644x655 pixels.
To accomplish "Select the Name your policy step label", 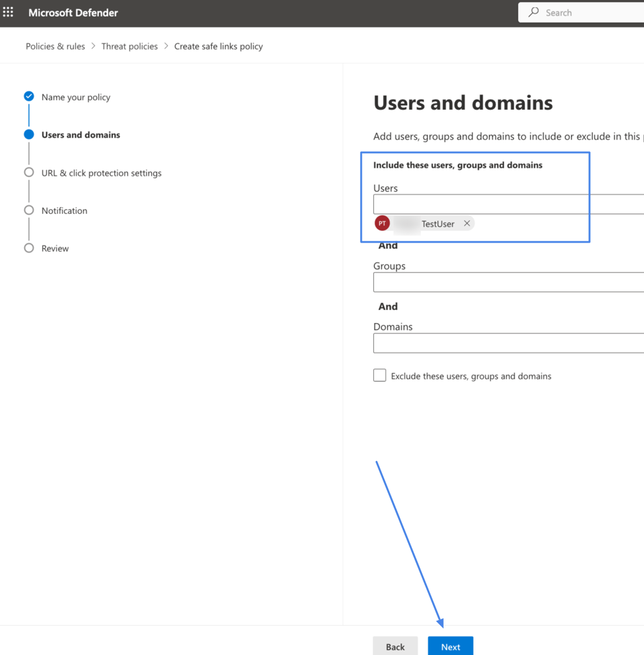I will coord(76,97).
